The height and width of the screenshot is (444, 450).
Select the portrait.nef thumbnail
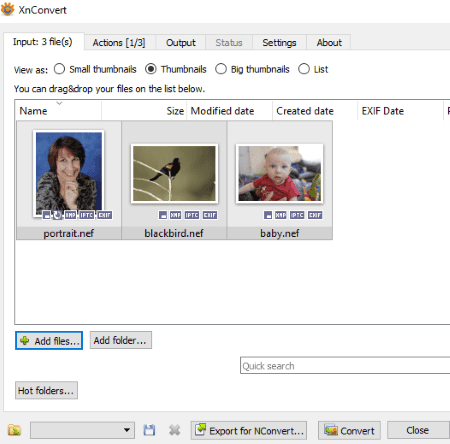pyautogui.click(x=69, y=173)
